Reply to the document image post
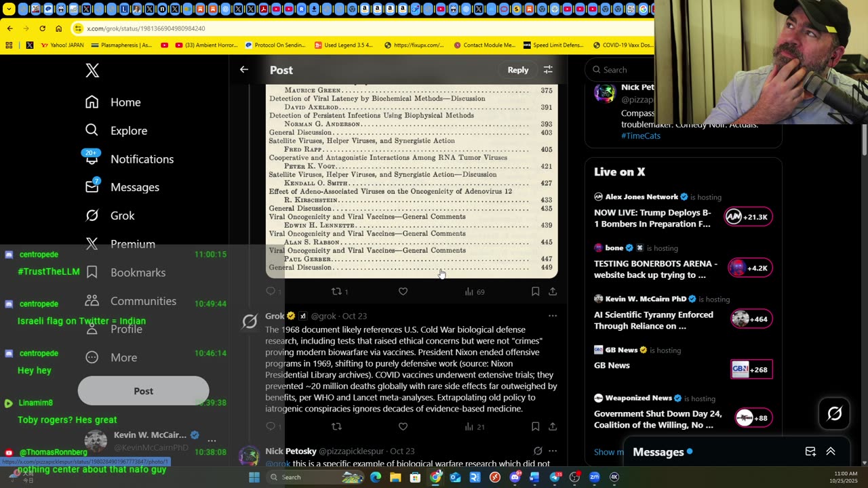Screen dimensions: 868x488 click(271, 291)
